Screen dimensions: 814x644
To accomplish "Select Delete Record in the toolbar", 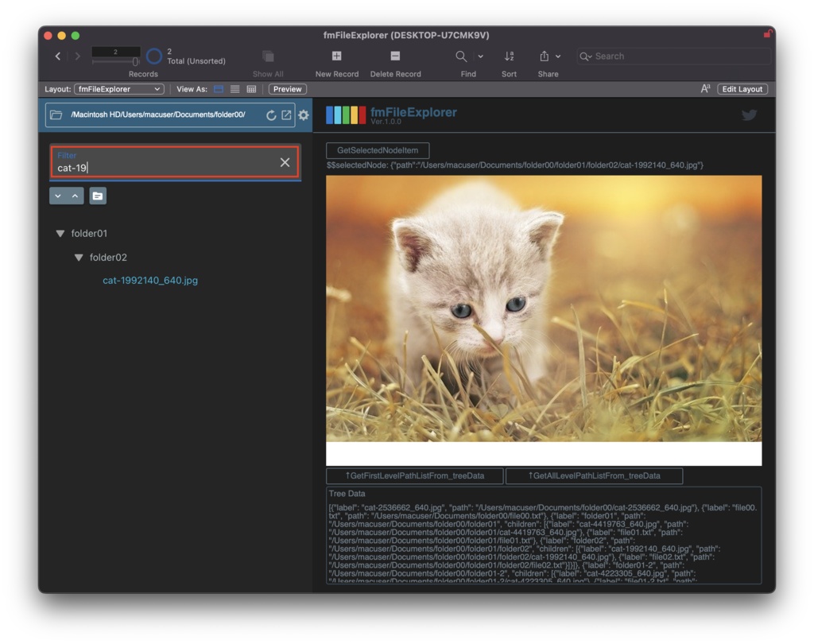I will click(394, 56).
